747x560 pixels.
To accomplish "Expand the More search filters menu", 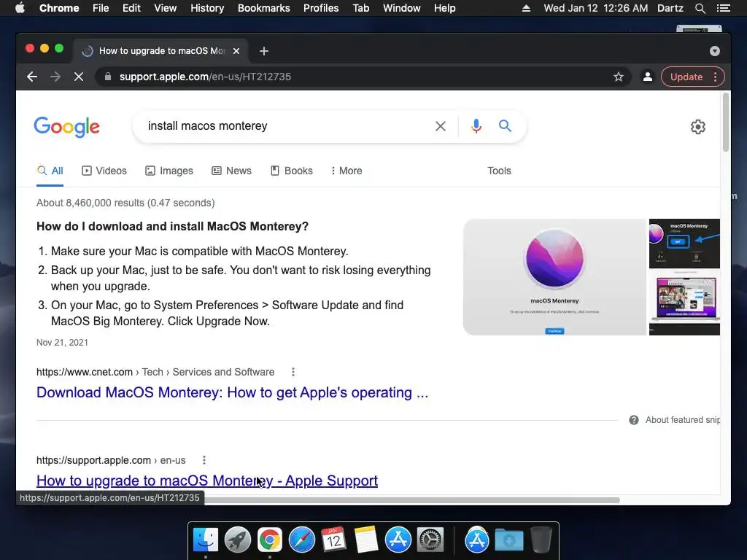I will point(347,171).
